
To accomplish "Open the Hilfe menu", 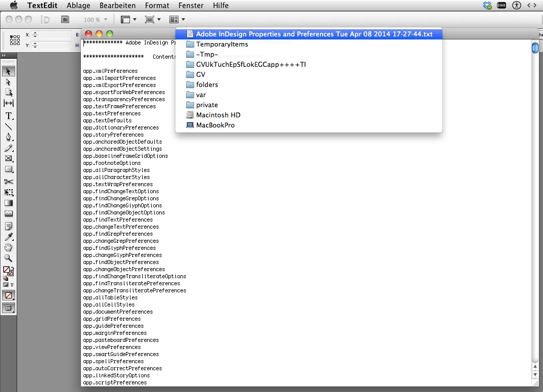I will click(x=220, y=6).
